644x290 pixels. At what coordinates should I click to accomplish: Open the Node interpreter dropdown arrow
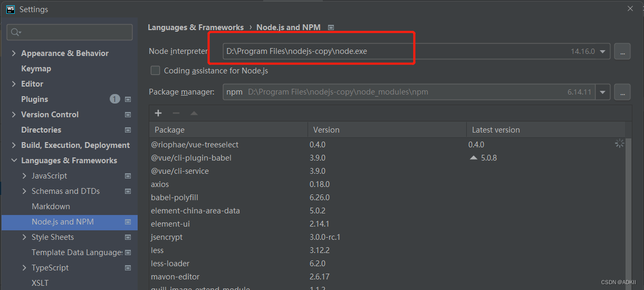[x=603, y=52]
